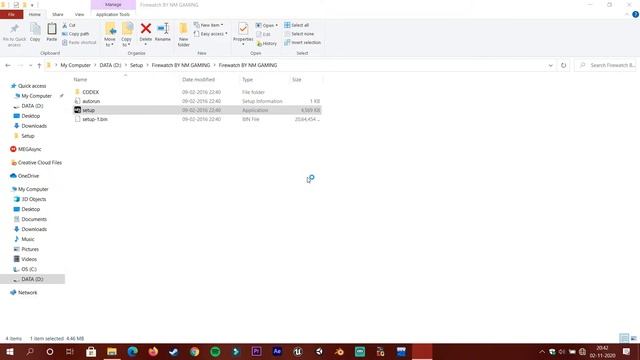Expand the address bar history dropdown
This screenshot has height=360, width=640.
click(551, 65)
